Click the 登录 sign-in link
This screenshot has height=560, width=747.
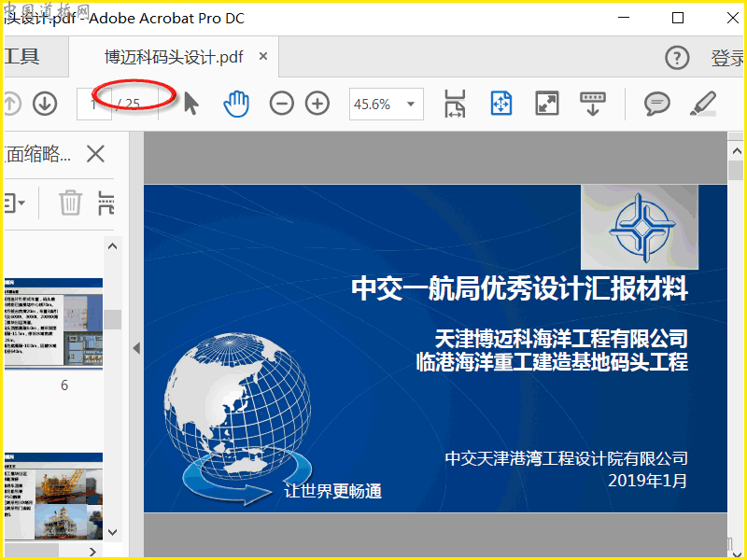[x=727, y=58]
